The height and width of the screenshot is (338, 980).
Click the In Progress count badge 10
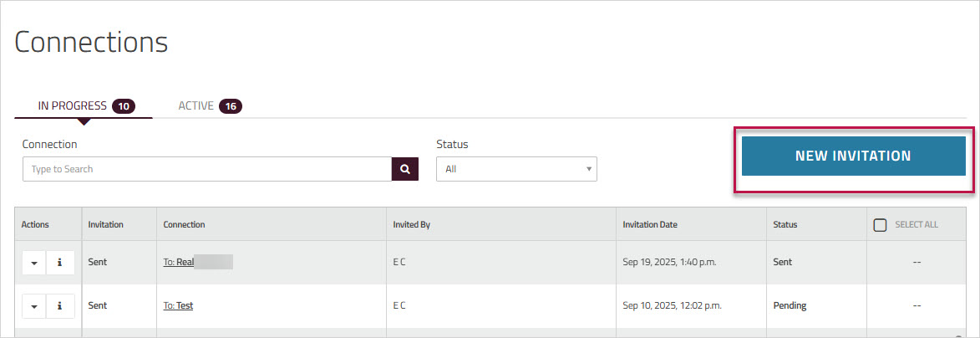[x=124, y=106]
